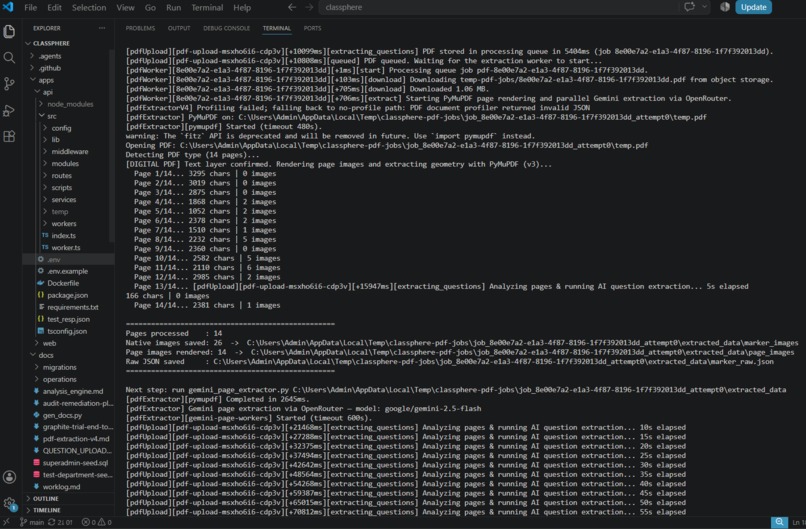Select the .env file row
This screenshot has width=806, height=529.
tap(68, 260)
